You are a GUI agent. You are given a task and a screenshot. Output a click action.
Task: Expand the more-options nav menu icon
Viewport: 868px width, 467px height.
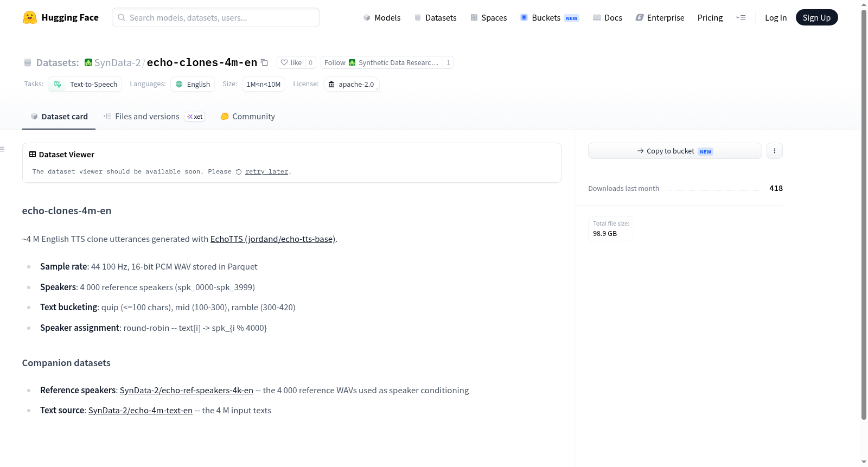pyautogui.click(x=741, y=18)
